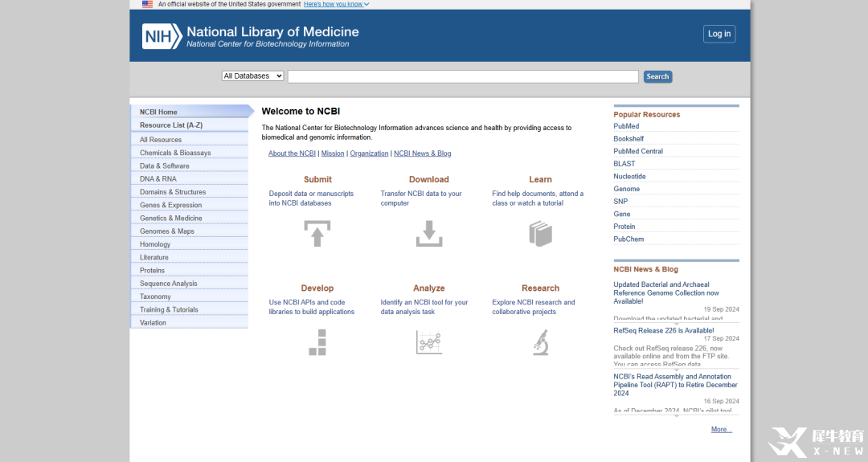The height and width of the screenshot is (462, 868).
Task: Expand "Here's how you know" disclosure
Action: click(x=336, y=4)
